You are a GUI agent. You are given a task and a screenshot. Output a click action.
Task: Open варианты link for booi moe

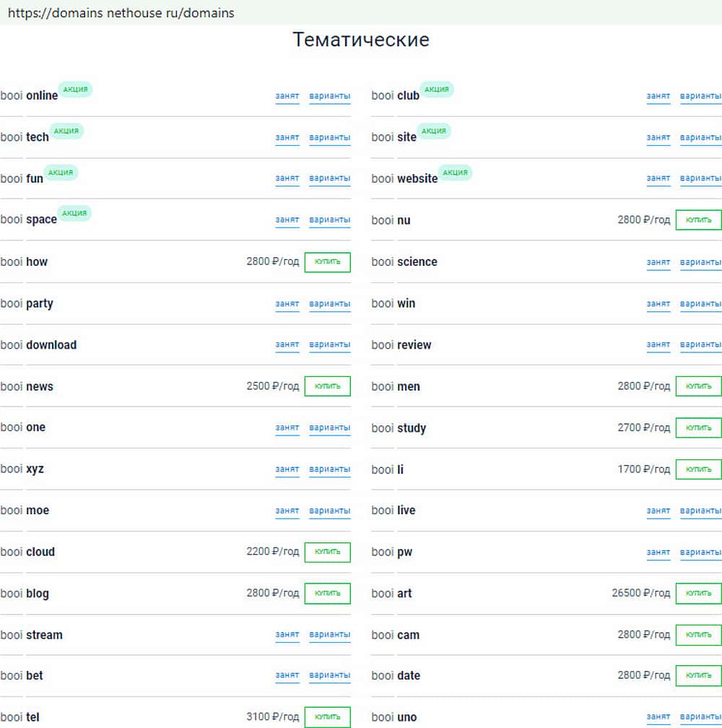(x=330, y=511)
